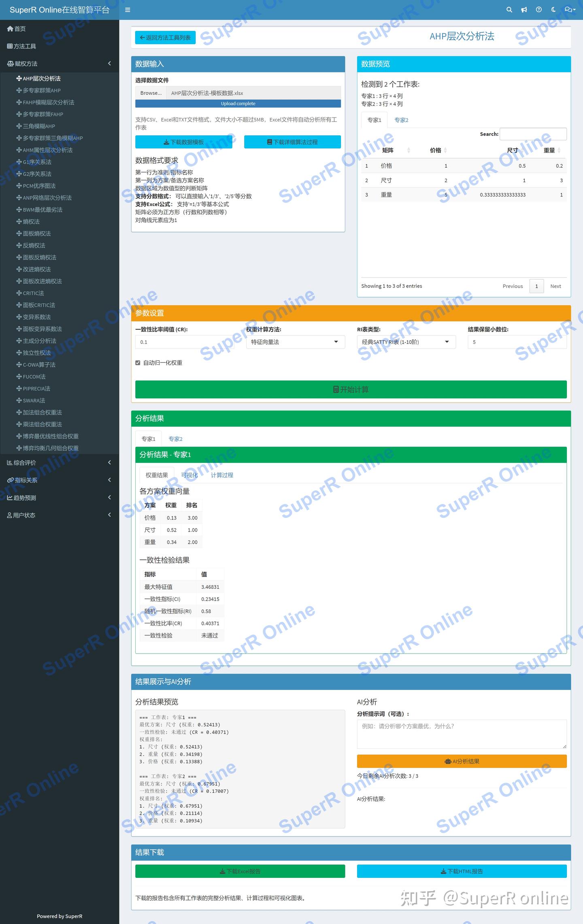Select page 1 in preview pagination
Viewport: 583px width, 924px height.
coord(537,286)
